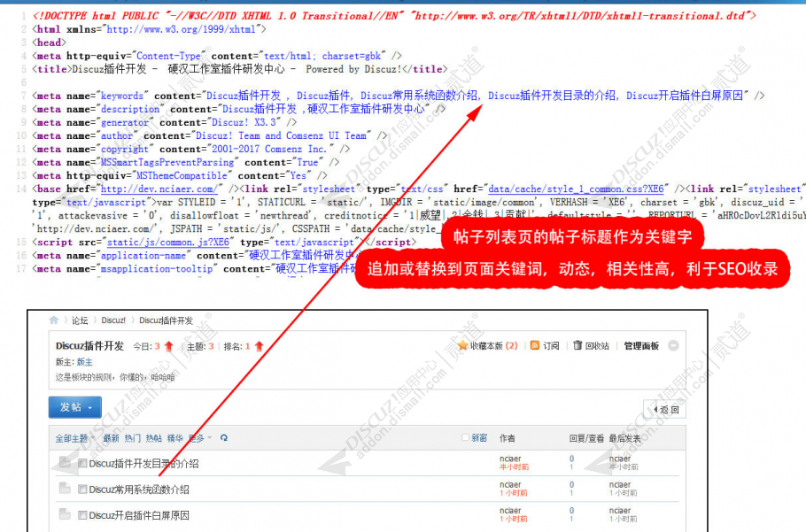This screenshot has height=532, width=806.
Task: Click the forum rule text 这是板块的规则，你懂的，哈哈哈
Action: coord(115,377)
